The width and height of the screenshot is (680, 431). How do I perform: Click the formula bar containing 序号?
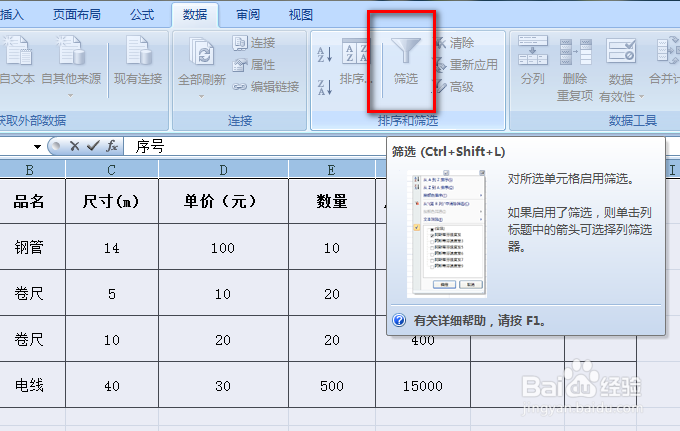(x=255, y=146)
